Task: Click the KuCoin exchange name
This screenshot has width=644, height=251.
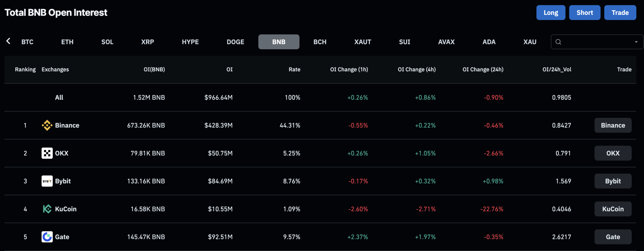Action: 66,209
